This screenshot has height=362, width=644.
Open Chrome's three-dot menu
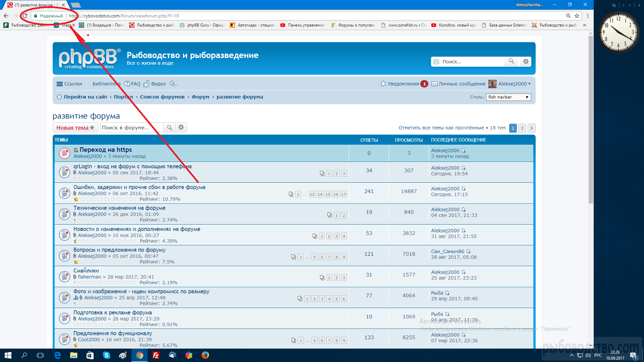coord(588,16)
